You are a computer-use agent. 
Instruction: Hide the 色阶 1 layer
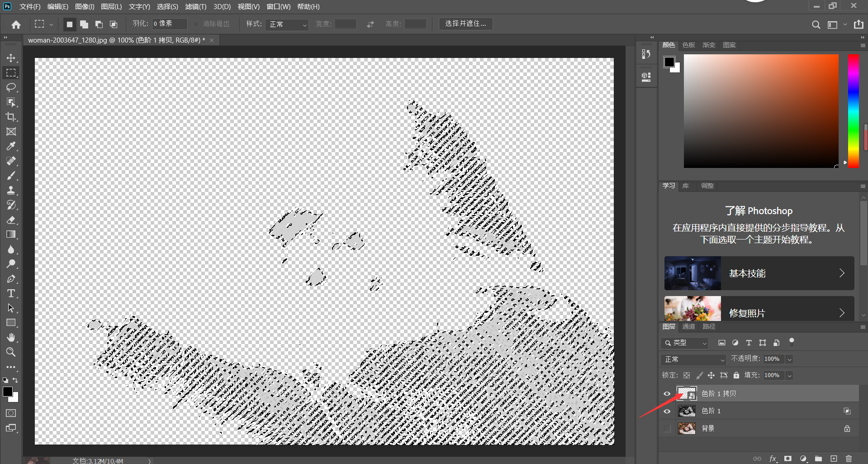667,411
